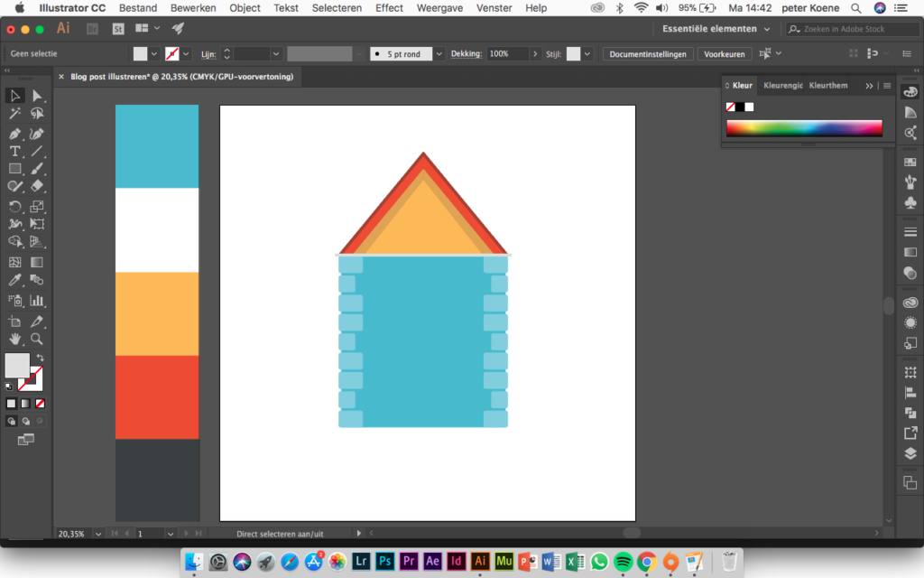Select the Zoom tool
Image resolution: width=924 pixels, height=578 pixels.
point(37,340)
